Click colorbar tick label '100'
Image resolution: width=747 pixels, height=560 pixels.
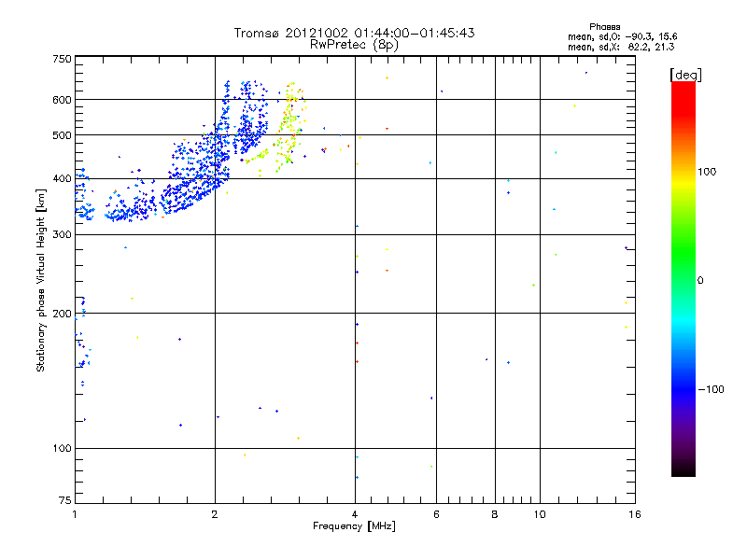click(707, 172)
